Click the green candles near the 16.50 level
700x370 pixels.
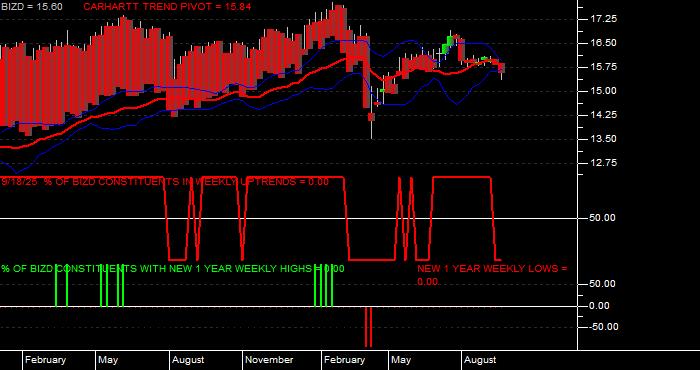pyautogui.click(x=447, y=45)
